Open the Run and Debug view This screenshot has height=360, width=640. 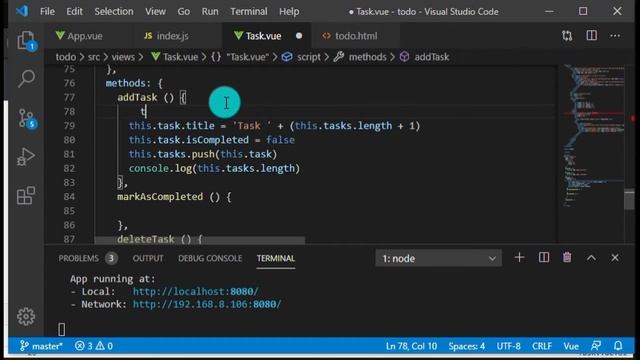26,157
